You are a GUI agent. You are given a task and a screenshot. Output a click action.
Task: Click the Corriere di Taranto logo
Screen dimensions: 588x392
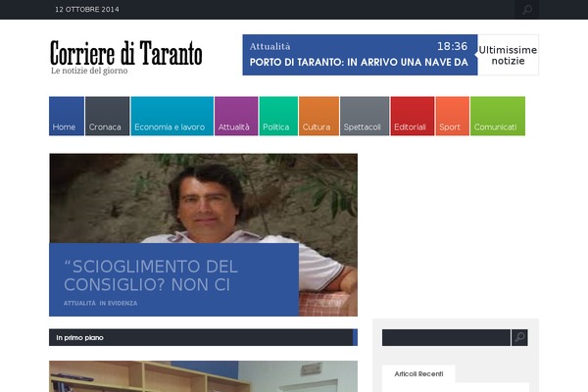pos(126,53)
